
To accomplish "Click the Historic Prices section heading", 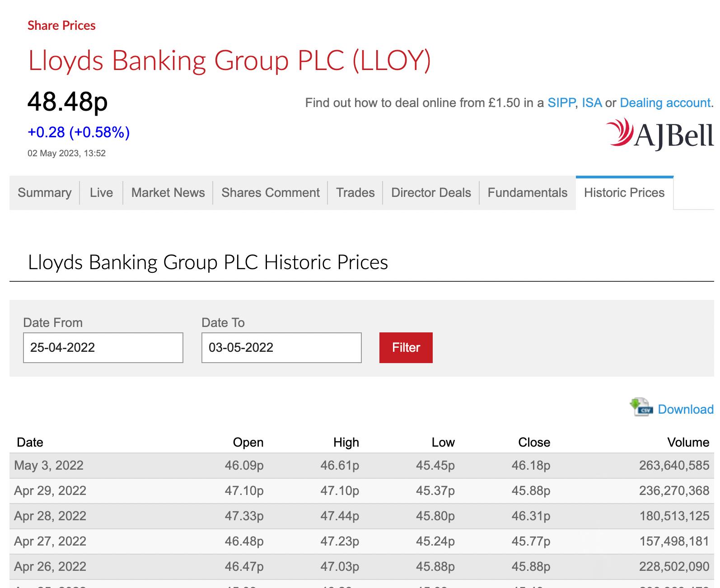I will pos(208,262).
